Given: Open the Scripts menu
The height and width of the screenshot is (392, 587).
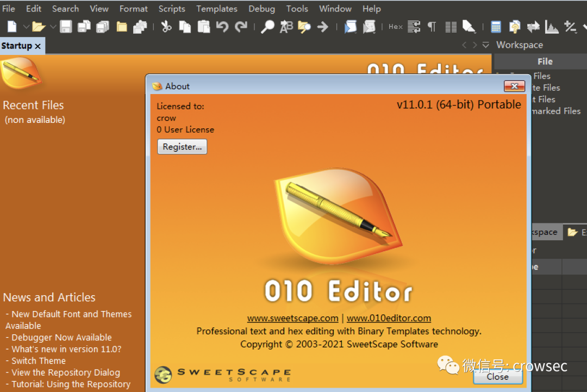Looking at the screenshot, I should [172, 9].
